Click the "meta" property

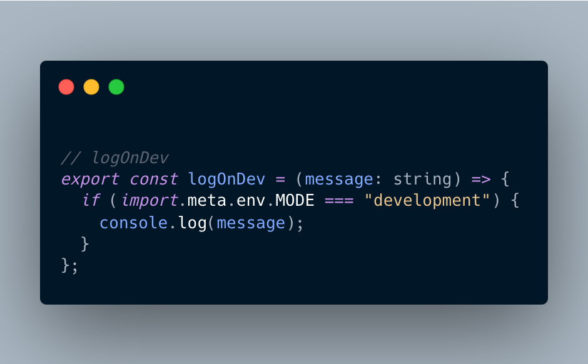tap(206, 201)
